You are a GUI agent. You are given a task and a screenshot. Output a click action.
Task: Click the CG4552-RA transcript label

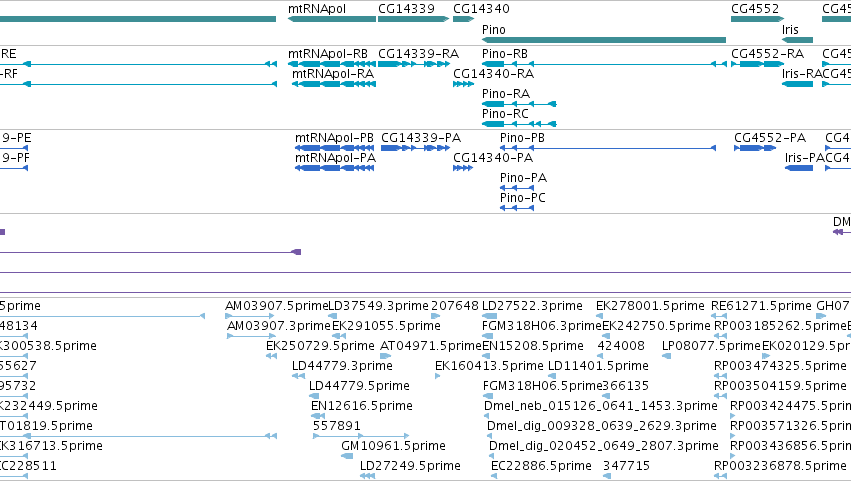tap(767, 54)
